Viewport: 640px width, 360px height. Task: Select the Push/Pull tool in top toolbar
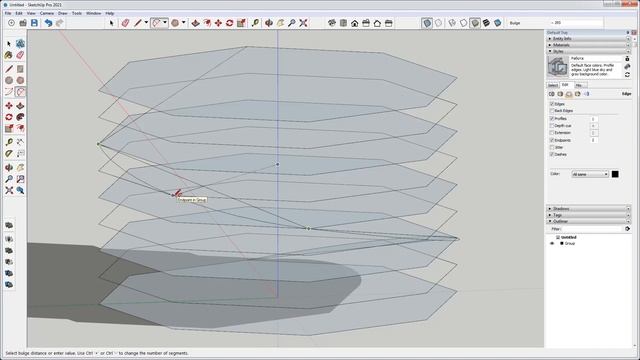[x=196, y=23]
